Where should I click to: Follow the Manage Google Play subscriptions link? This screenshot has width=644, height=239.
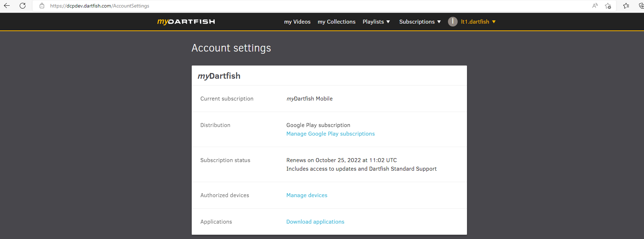click(x=330, y=134)
